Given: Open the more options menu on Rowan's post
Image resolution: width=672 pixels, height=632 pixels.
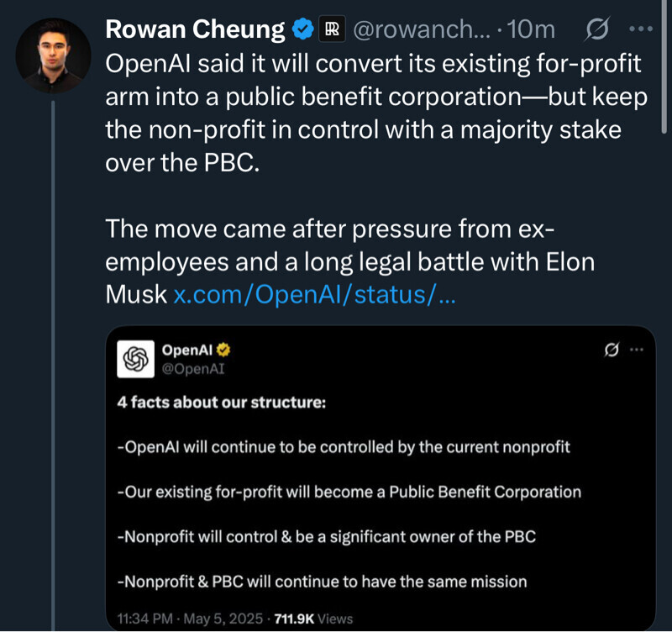Looking at the screenshot, I should tap(640, 29).
